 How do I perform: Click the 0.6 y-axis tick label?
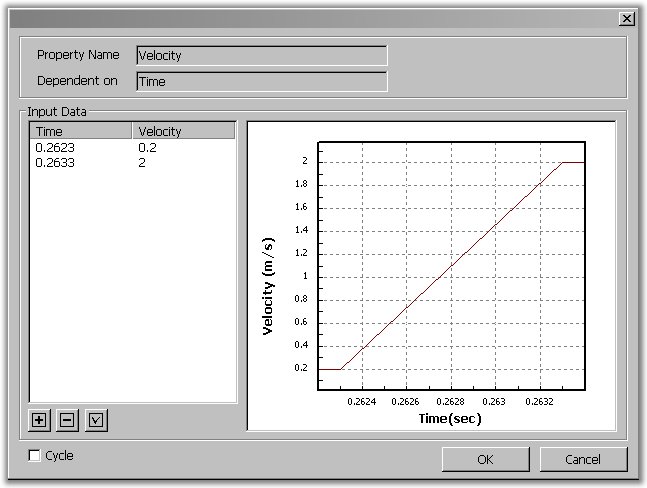pyautogui.click(x=301, y=322)
